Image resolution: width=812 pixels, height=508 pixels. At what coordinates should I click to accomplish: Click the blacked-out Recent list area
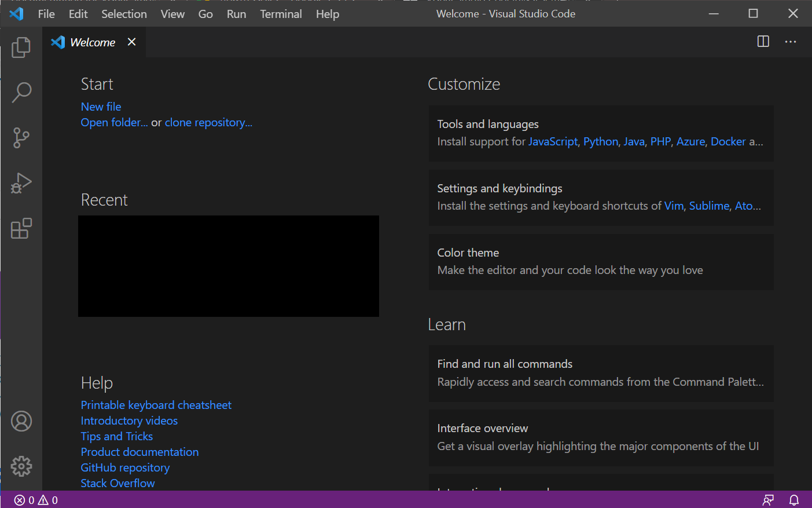tap(229, 266)
